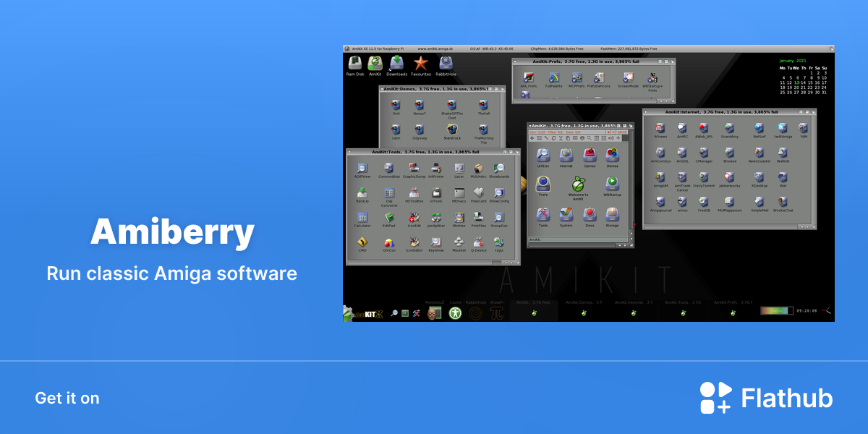
Task: Select the AmiKit Prefs taskbar entry
Action: [x=733, y=310]
